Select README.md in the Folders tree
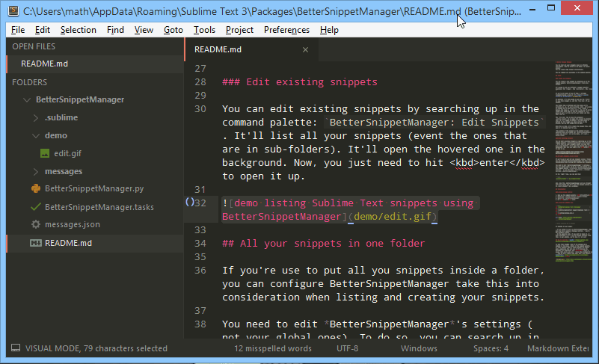Screen dimensions: 599x364 pyautogui.click(x=95, y=243)
